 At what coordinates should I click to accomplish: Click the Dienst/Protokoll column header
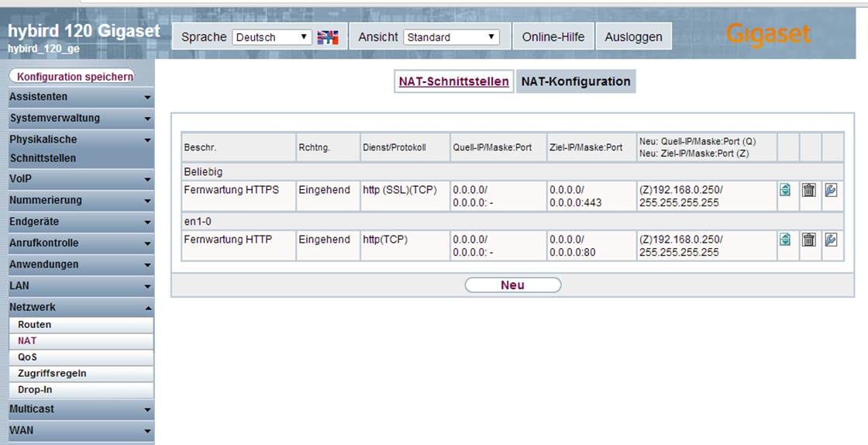(405, 147)
